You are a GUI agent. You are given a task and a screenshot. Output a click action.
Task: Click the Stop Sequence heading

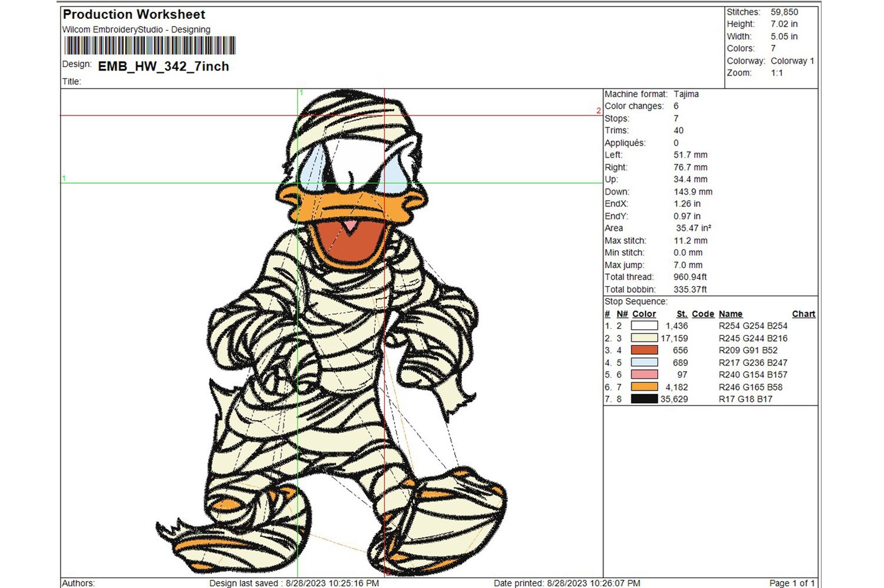tap(636, 302)
